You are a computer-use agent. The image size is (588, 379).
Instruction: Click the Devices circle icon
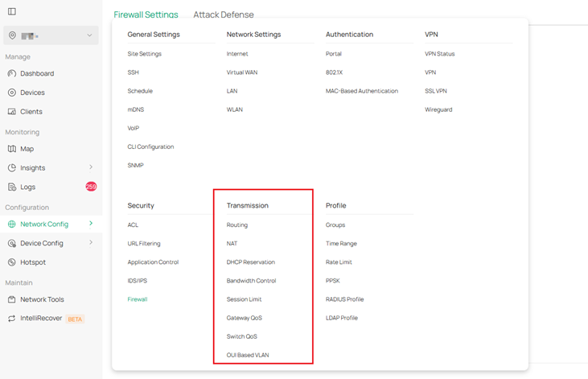[x=12, y=93]
